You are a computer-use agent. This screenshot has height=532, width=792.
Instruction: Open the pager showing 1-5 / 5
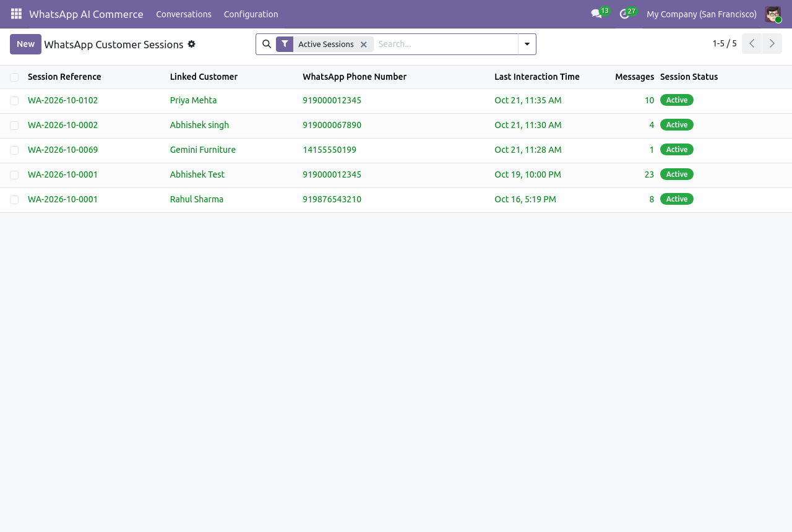(725, 44)
